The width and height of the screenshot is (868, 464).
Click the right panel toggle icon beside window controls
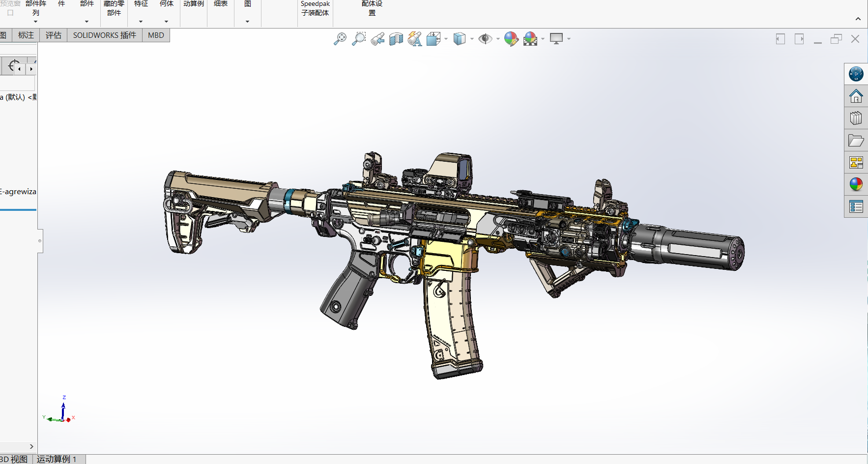click(799, 39)
